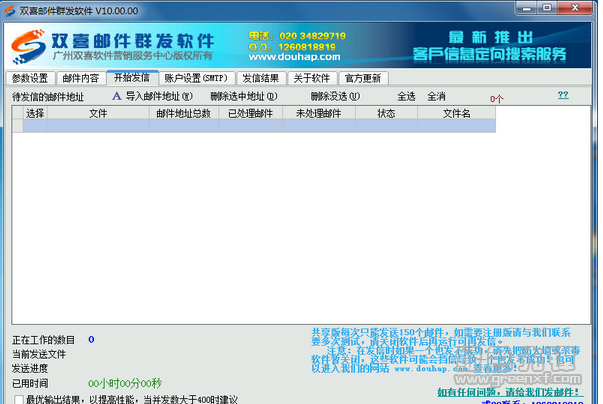Click the 0个 address count text
This screenshot has width=603, height=404.
[x=496, y=99]
